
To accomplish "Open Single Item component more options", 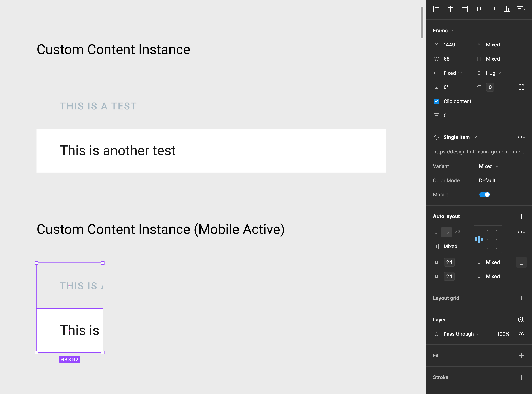I will pos(521,137).
